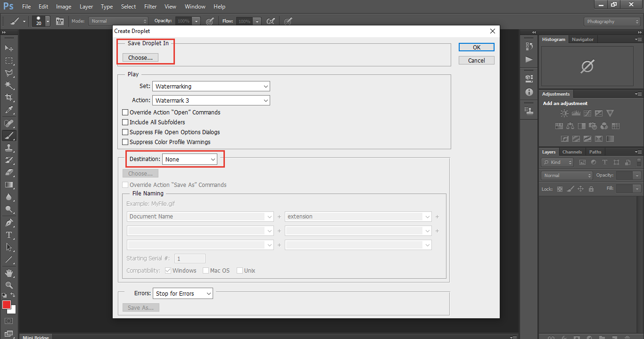
Task: Click the Starting Serial # field
Action: tap(190, 258)
